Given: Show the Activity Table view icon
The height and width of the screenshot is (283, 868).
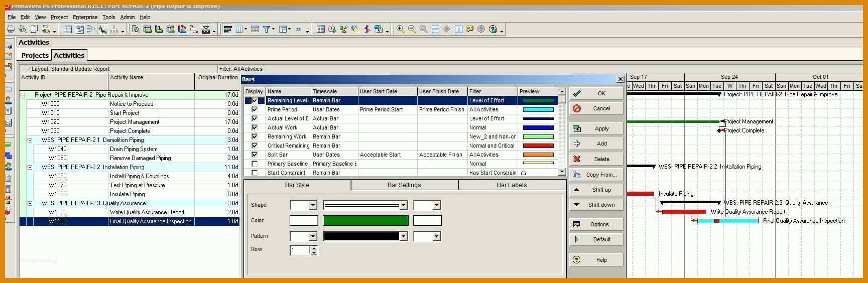Looking at the screenshot, I should tap(68, 29).
